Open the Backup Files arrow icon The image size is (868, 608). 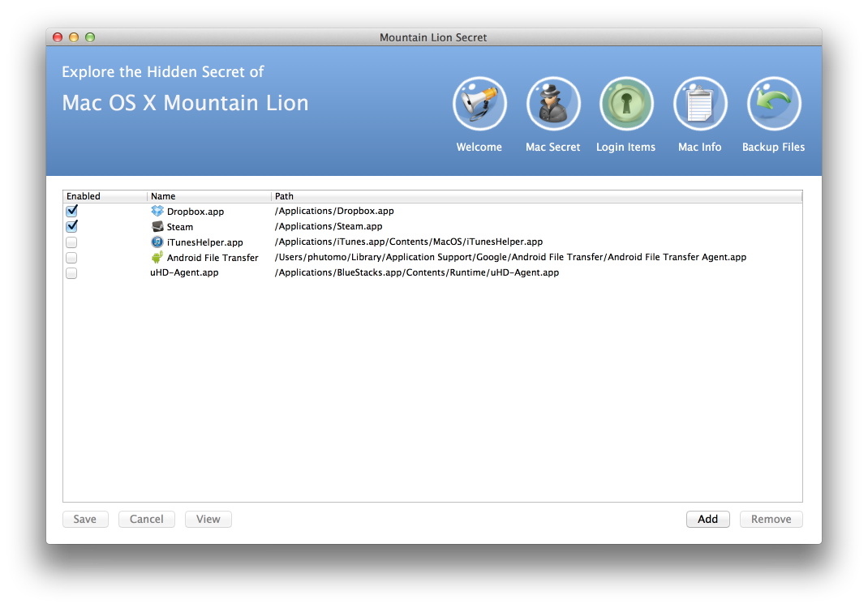(x=773, y=104)
